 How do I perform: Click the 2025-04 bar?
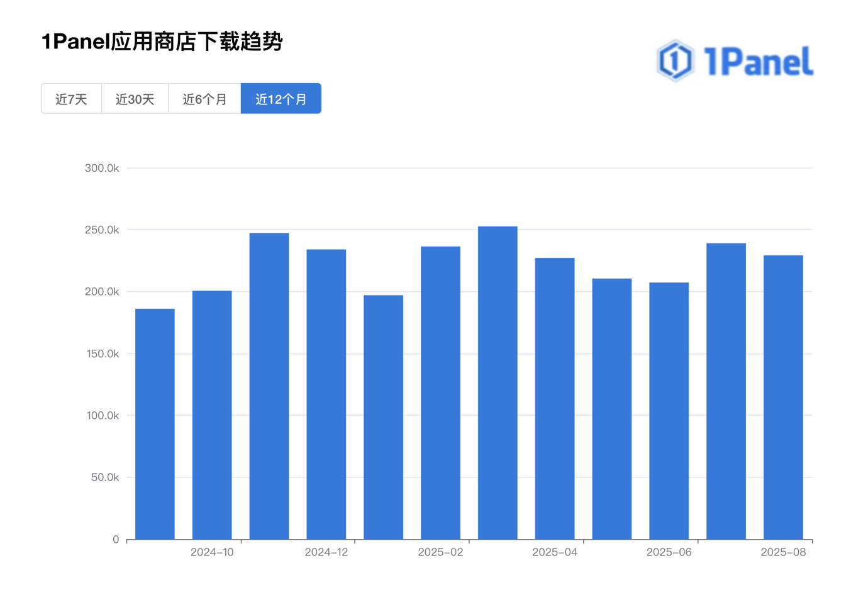[x=555, y=399]
